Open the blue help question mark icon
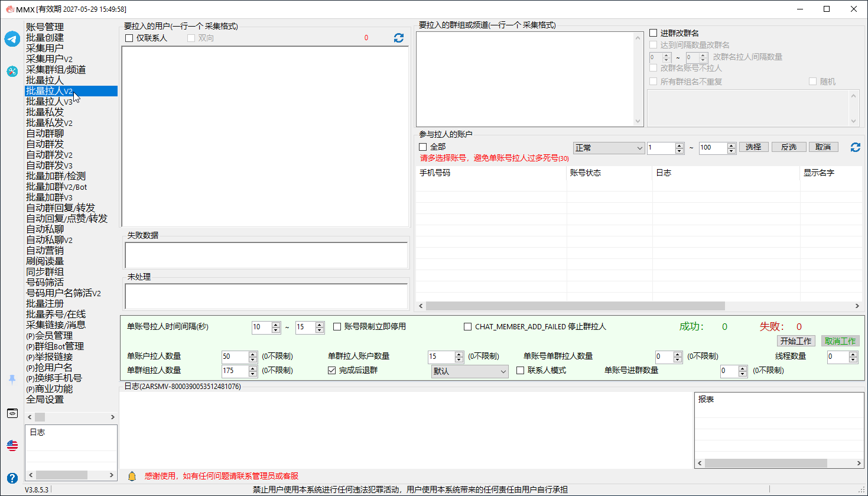The width and height of the screenshot is (868, 496). (x=12, y=478)
